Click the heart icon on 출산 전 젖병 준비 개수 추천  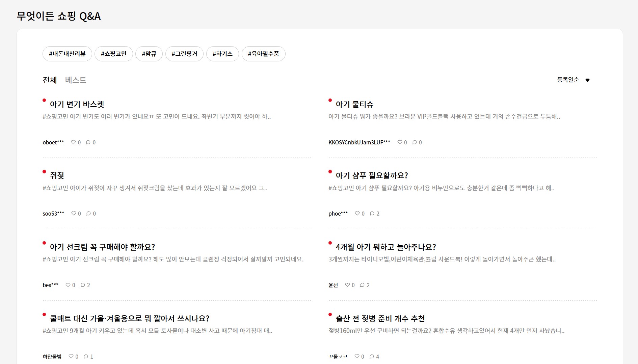(357, 356)
